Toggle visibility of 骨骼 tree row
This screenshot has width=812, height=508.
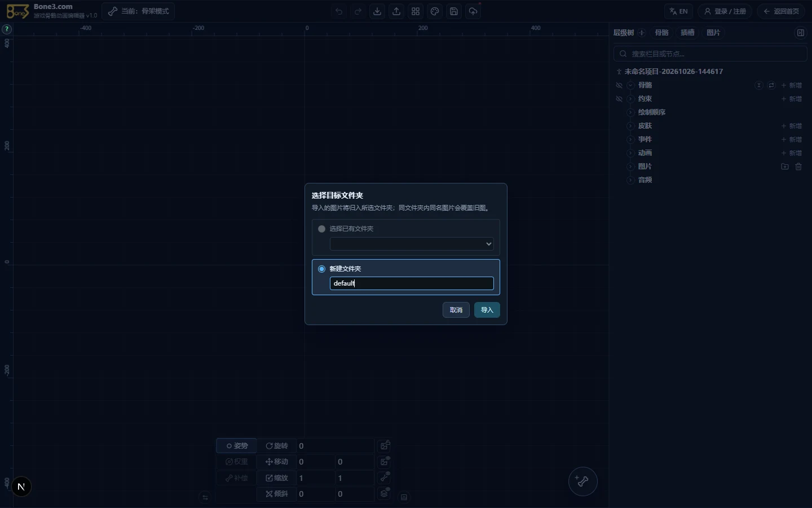coord(619,85)
